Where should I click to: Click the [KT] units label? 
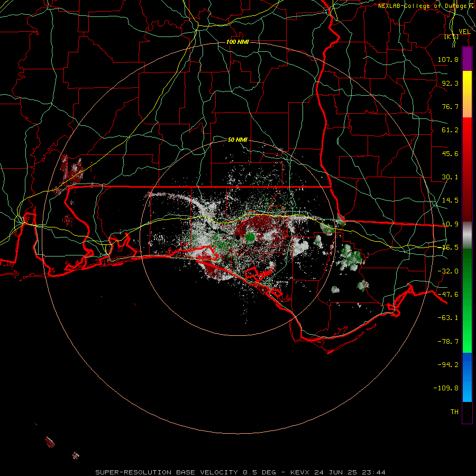[452, 36]
